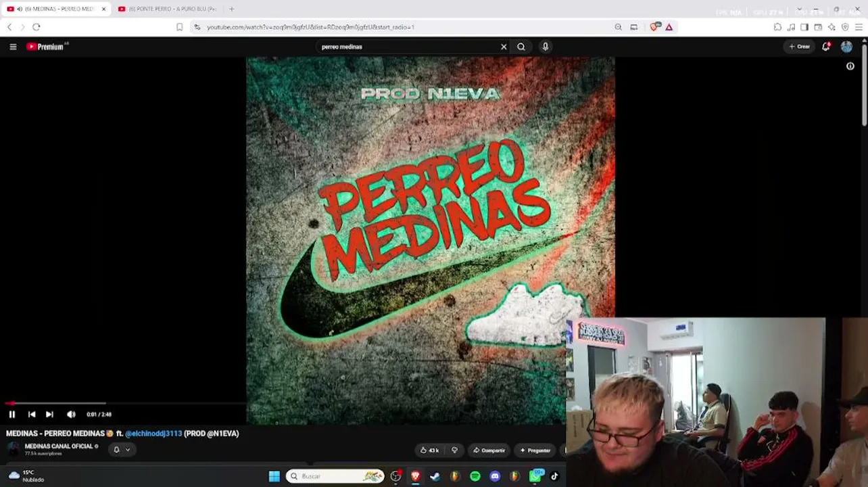Open the browser main menu

(x=859, y=27)
